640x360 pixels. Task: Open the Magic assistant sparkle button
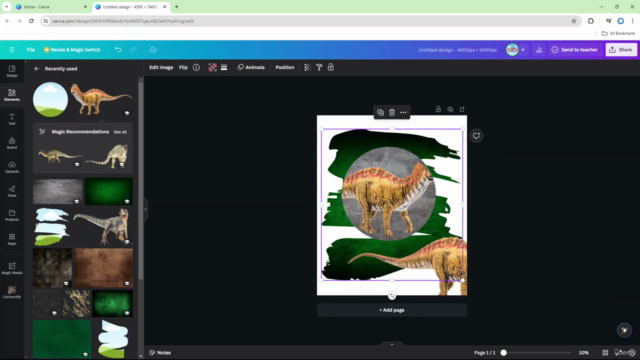tap(624, 330)
